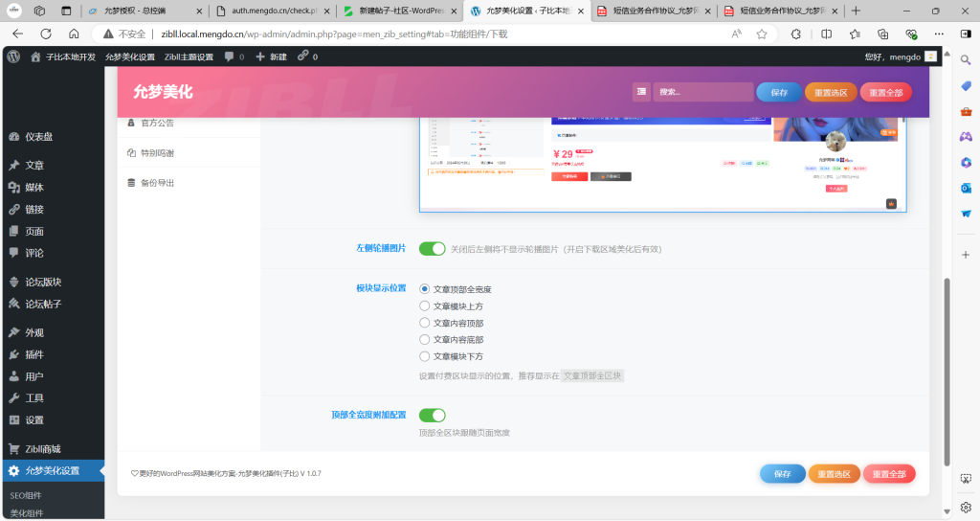980x521 pixels.
Task: Select the 文章模块上方 radio option
Action: (425, 306)
